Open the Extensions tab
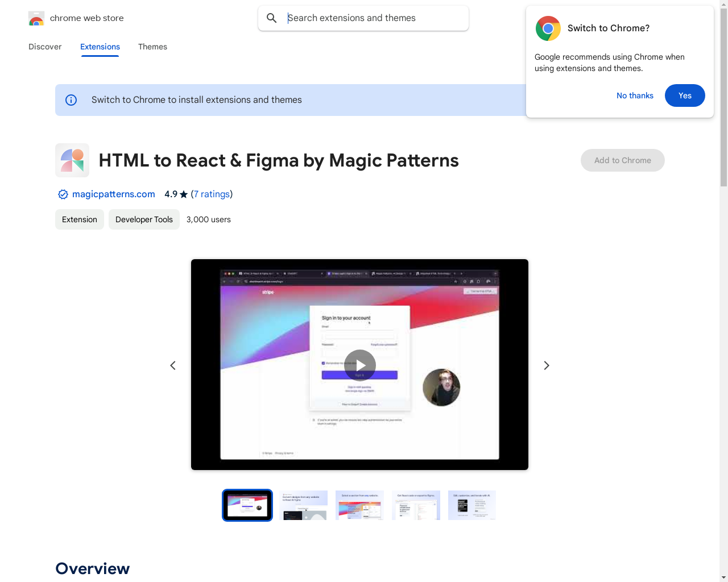The width and height of the screenshot is (728, 582). [100, 47]
